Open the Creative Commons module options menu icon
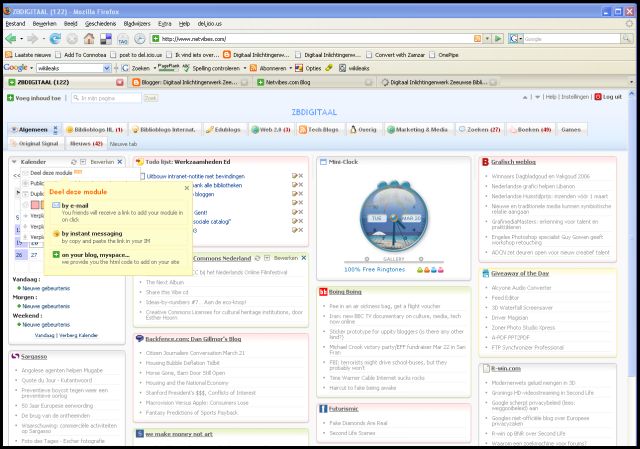The height and width of the screenshot is (449, 640). (267, 258)
